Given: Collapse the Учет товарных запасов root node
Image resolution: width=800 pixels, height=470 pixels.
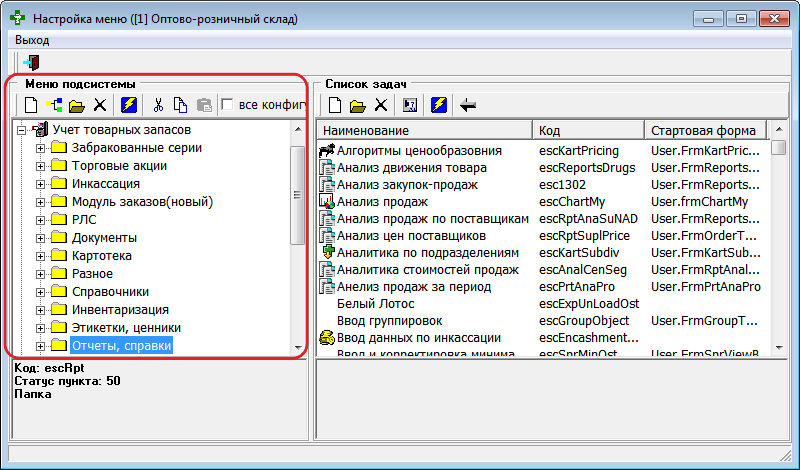Looking at the screenshot, I should coord(23,130).
